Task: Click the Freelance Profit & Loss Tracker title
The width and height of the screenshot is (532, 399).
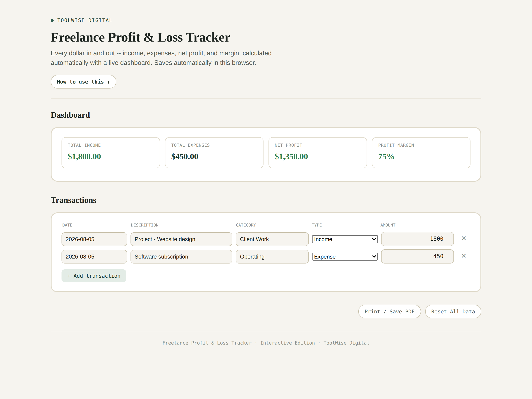Action: [x=140, y=37]
